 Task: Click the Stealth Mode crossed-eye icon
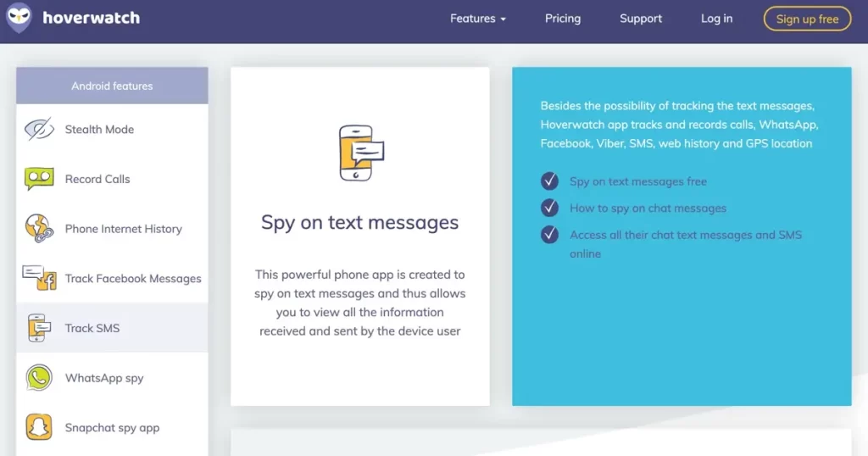(x=39, y=129)
